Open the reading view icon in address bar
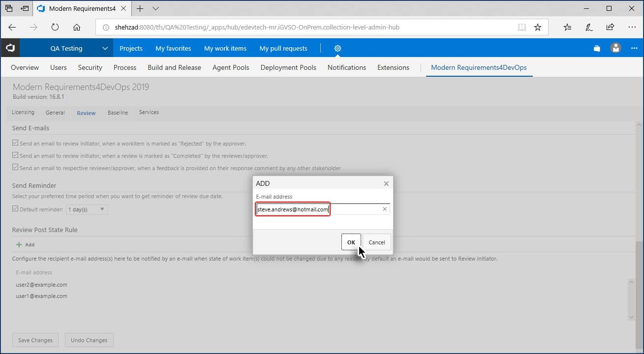This screenshot has width=644, height=354. (522, 28)
